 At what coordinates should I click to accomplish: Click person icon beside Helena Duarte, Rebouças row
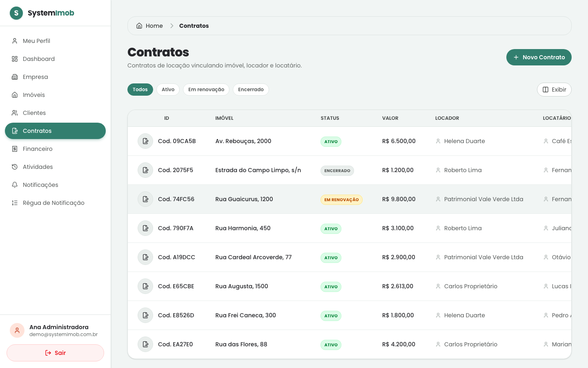coord(438,141)
